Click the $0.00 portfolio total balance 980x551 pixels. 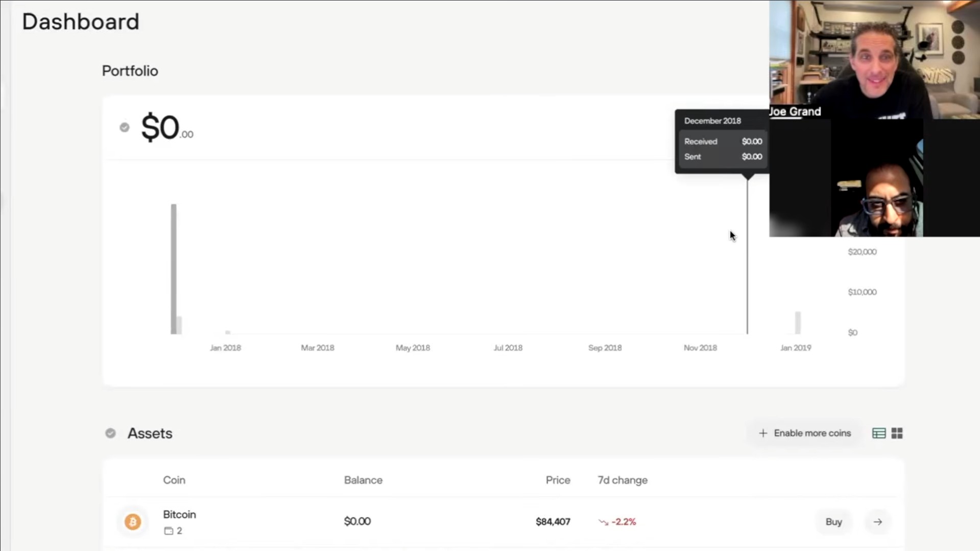[x=167, y=128]
